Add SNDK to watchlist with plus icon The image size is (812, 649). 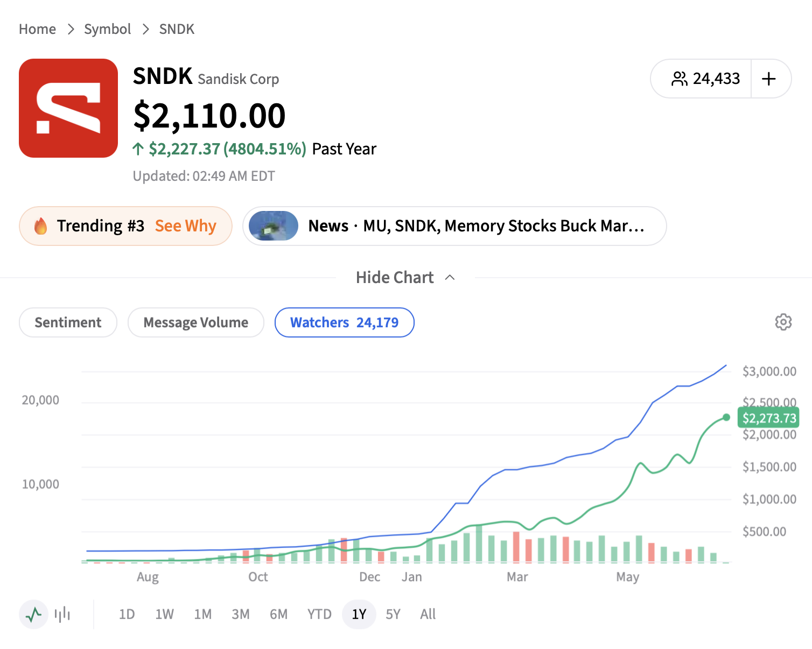pos(769,79)
